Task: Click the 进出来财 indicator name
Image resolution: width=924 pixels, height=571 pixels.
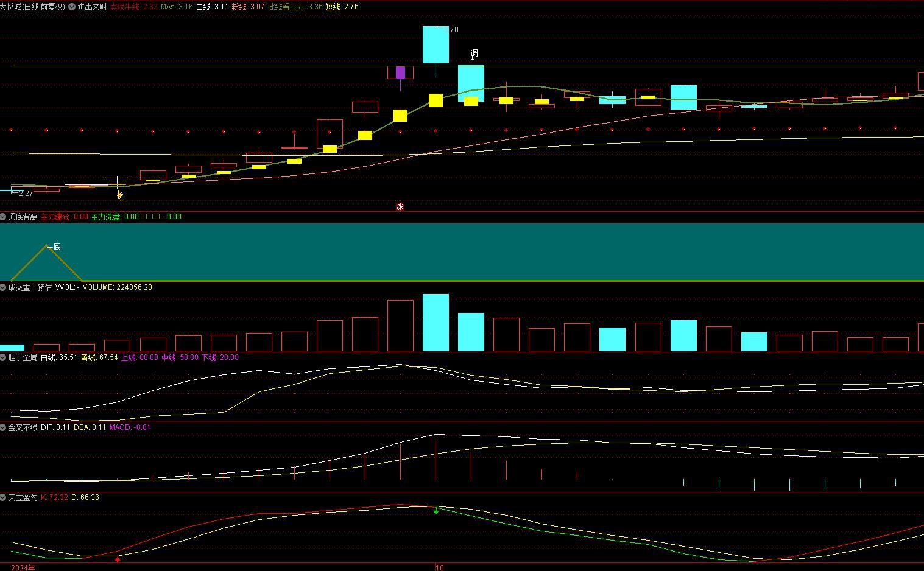Action: (93, 7)
